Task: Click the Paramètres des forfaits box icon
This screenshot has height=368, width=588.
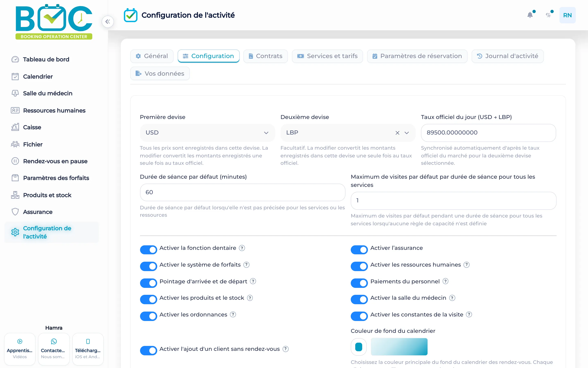Action: coord(15,178)
